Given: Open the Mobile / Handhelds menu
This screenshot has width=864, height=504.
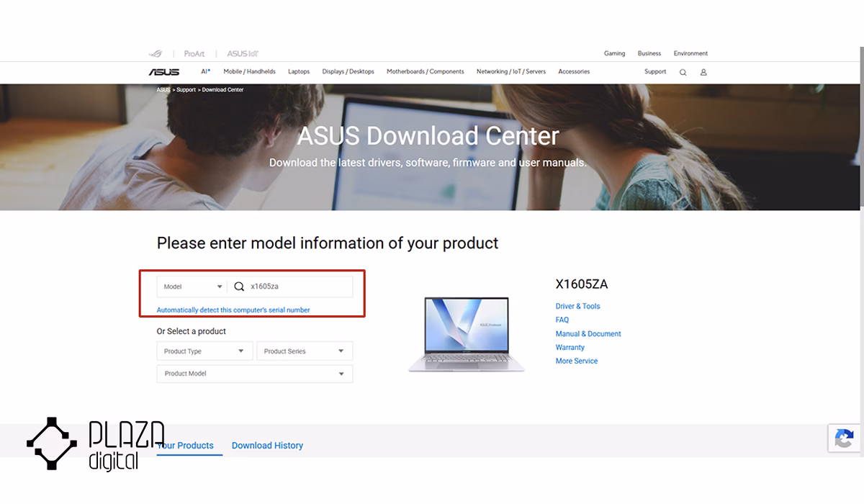Looking at the screenshot, I should coord(249,71).
